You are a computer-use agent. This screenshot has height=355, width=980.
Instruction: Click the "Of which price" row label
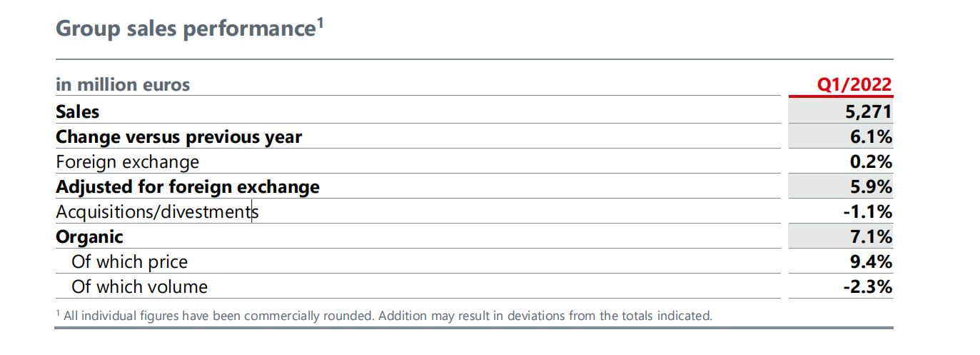click(x=129, y=262)
